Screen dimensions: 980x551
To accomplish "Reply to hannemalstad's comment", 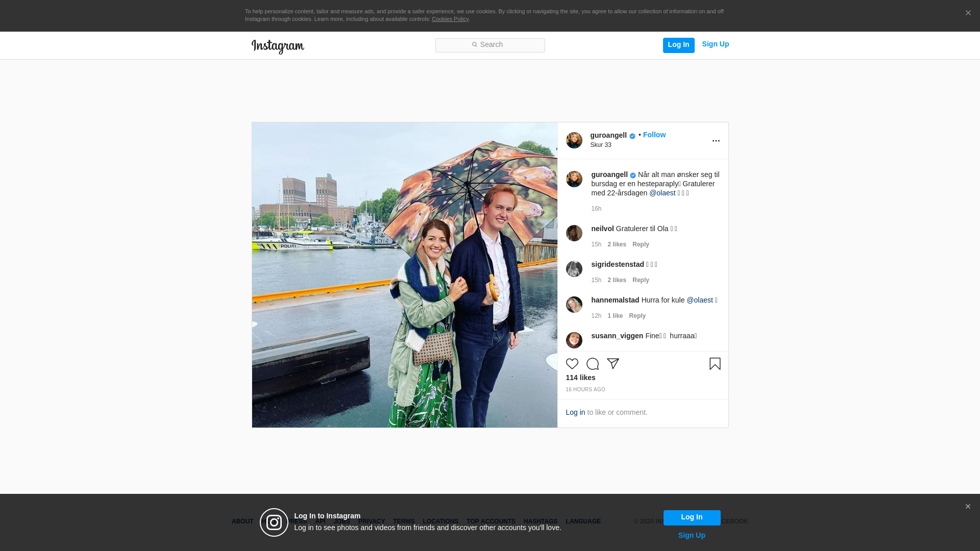I will coord(637,316).
